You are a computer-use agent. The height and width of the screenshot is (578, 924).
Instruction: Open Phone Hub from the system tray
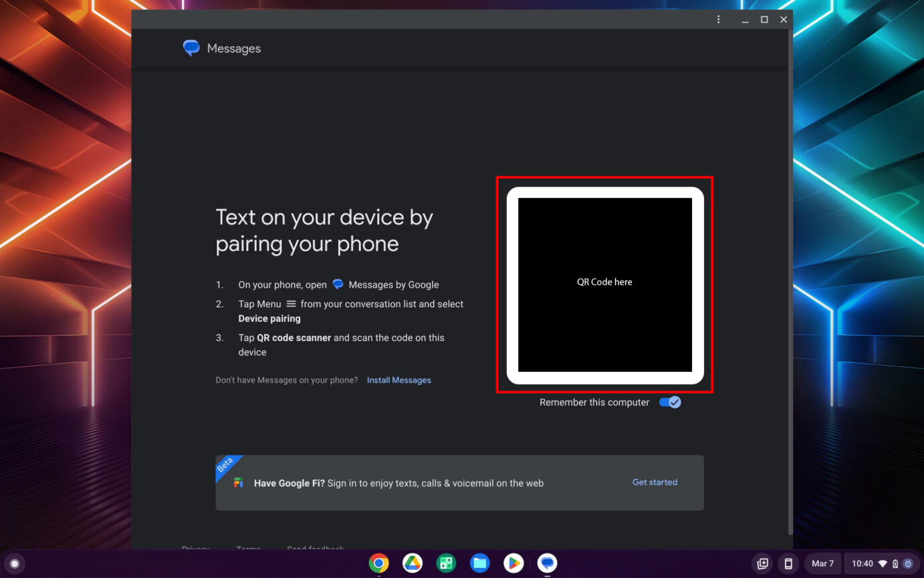coord(789,563)
